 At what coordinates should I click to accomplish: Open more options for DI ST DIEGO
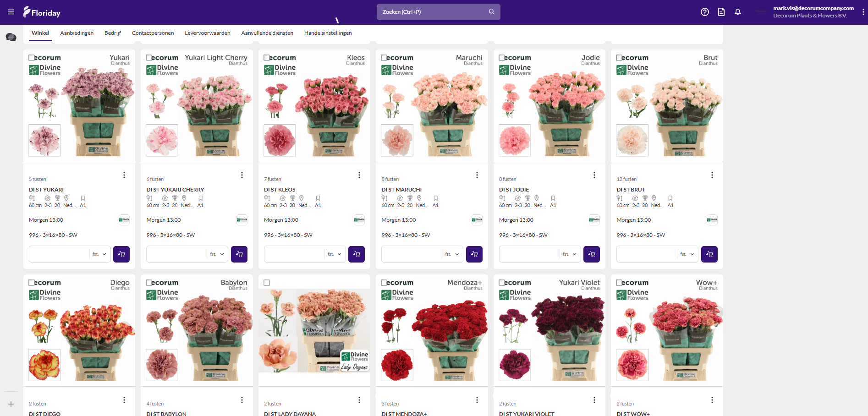coord(124,400)
